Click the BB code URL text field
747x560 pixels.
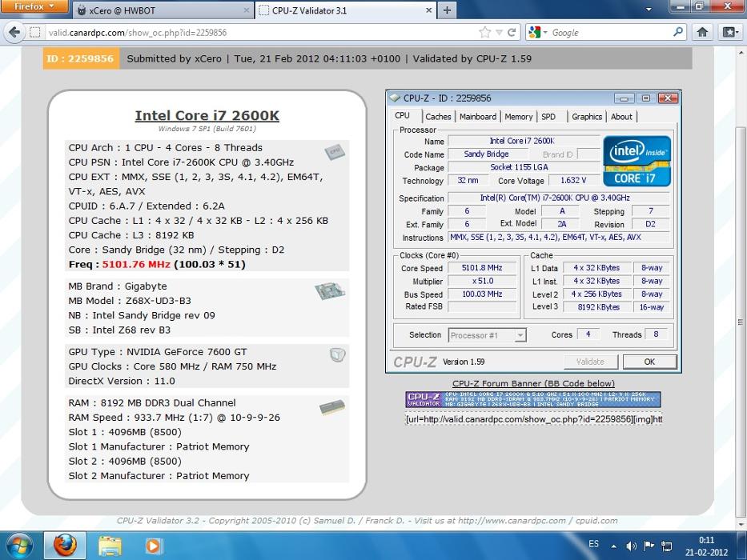point(533,419)
